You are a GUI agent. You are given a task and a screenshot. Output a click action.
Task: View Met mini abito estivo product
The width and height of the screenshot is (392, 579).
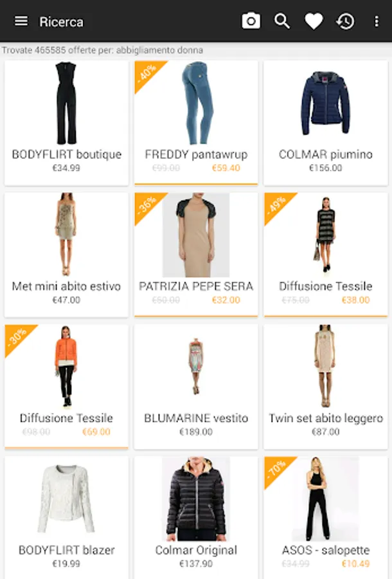click(x=66, y=255)
